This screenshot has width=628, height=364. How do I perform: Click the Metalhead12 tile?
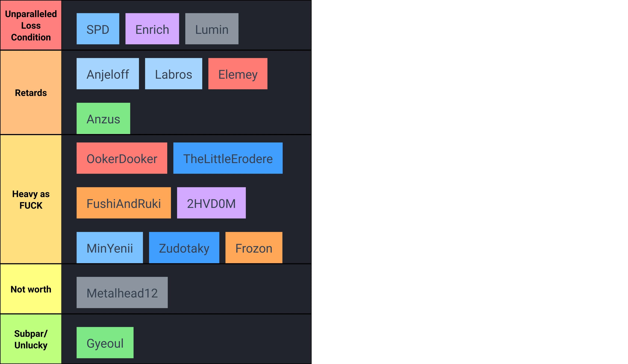(x=122, y=292)
